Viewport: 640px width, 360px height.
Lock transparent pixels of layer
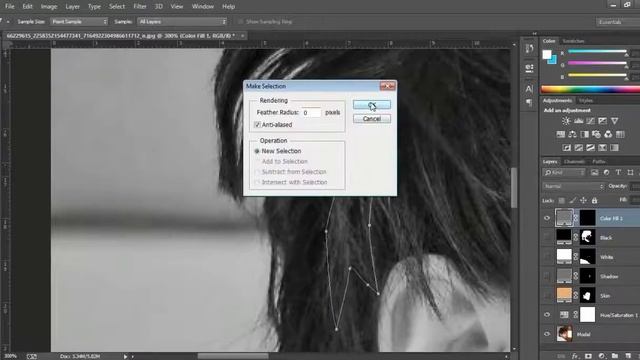(562, 200)
